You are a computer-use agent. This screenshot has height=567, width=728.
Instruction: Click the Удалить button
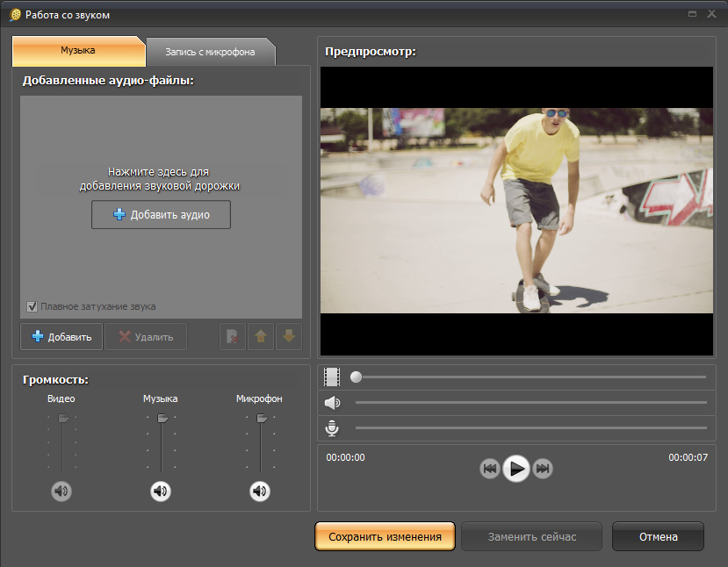point(146,337)
